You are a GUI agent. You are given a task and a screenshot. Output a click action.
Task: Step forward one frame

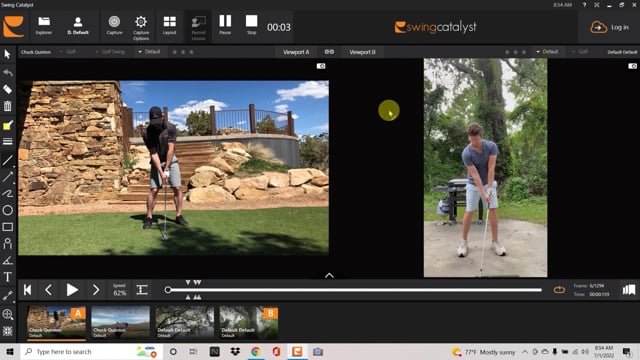[x=96, y=290]
